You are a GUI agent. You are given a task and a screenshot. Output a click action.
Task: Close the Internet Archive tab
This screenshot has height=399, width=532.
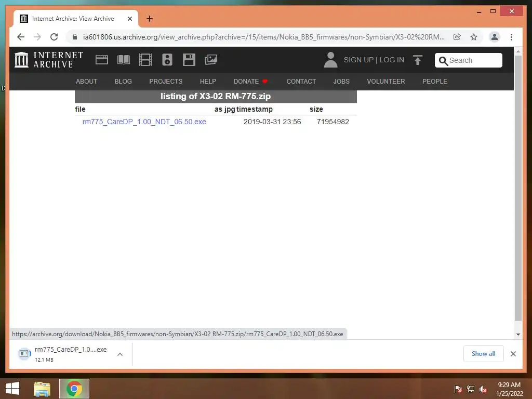(129, 19)
